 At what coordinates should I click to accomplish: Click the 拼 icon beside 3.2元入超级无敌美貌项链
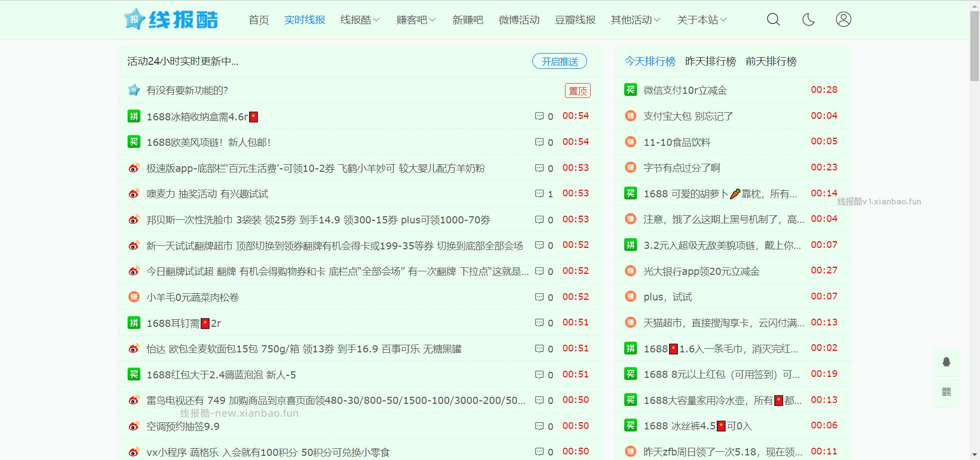point(630,245)
